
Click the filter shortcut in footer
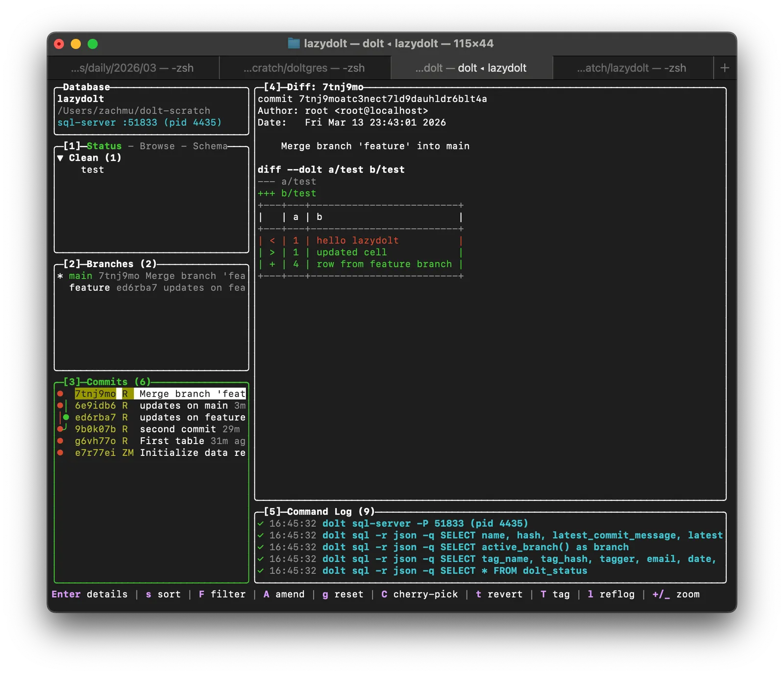point(222,594)
